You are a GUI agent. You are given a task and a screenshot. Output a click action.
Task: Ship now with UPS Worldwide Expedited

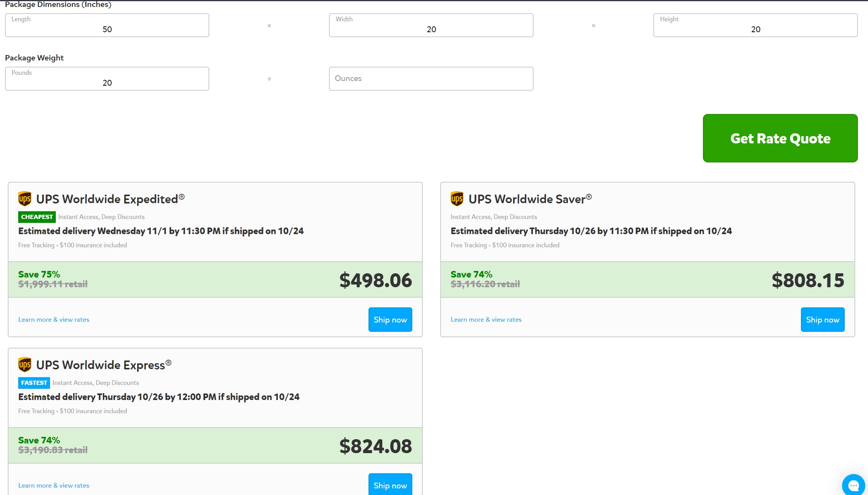tap(390, 320)
